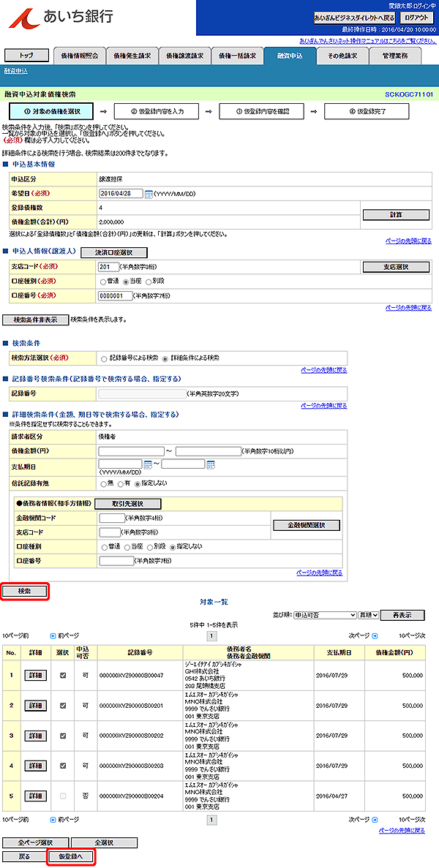The height and width of the screenshot is (868, 439).
Task: Click the 取引先選択 button
Action: (x=128, y=505)
